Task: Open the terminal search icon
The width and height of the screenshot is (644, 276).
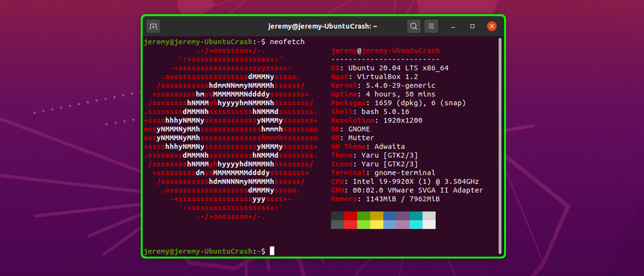Action: coord(414,26)
